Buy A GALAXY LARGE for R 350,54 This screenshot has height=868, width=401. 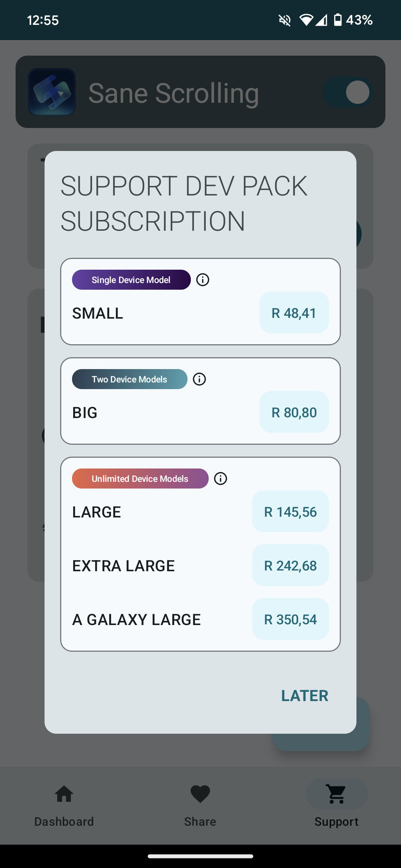coord(290,619)
